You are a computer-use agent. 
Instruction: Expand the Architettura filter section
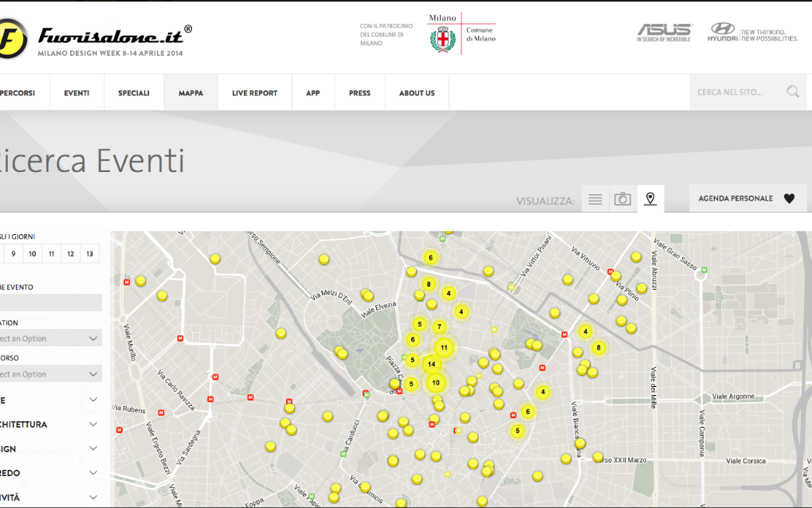[x=49, y=424]
